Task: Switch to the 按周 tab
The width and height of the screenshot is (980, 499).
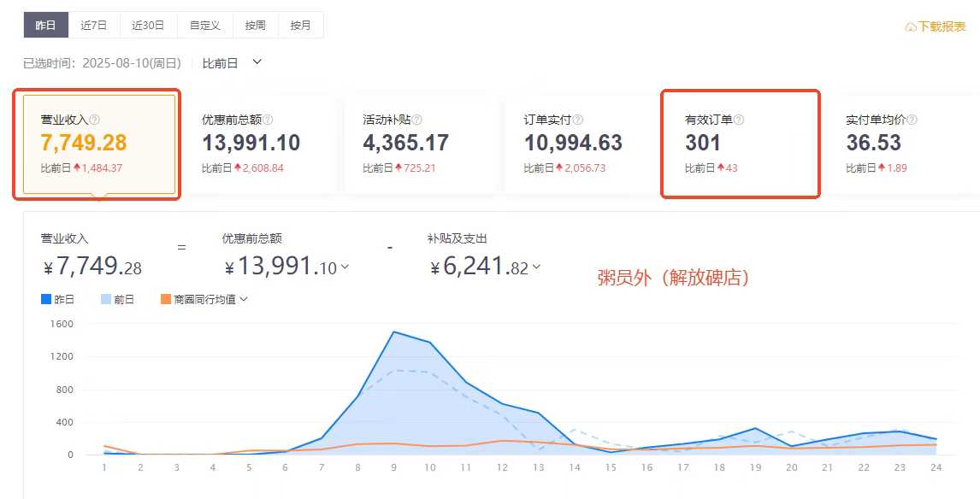Action: [256, 26]
